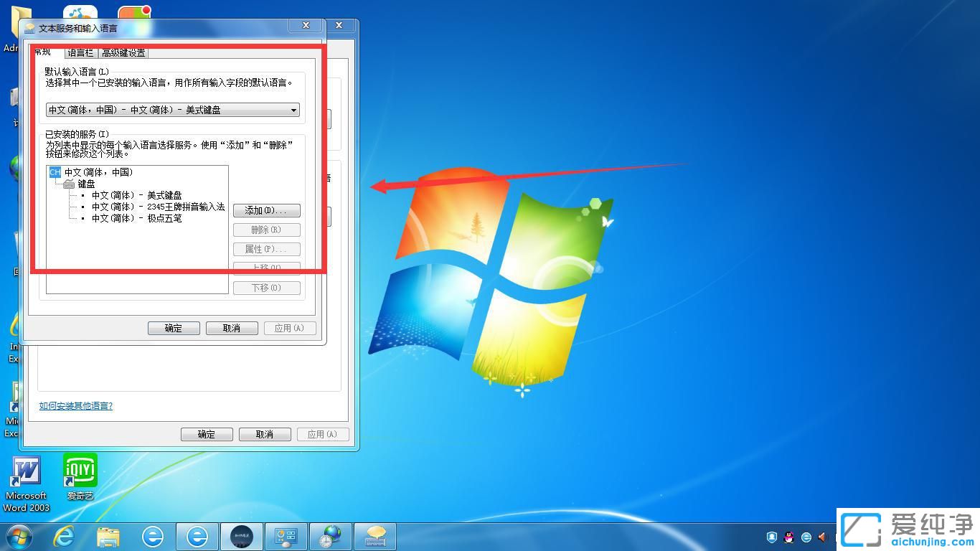Open the volume speaker tray icon
The height and width of the screenshot is (551, 980).
coord(822,537)
